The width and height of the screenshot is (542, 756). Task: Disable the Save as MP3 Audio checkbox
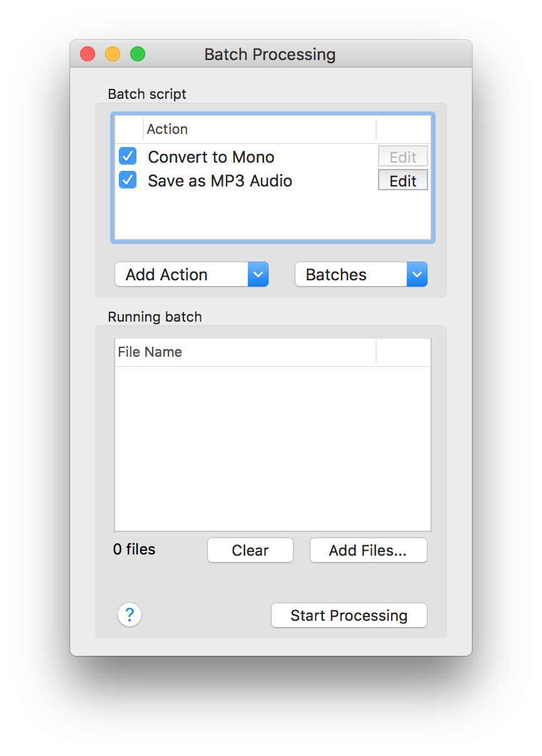pos(128,180)
